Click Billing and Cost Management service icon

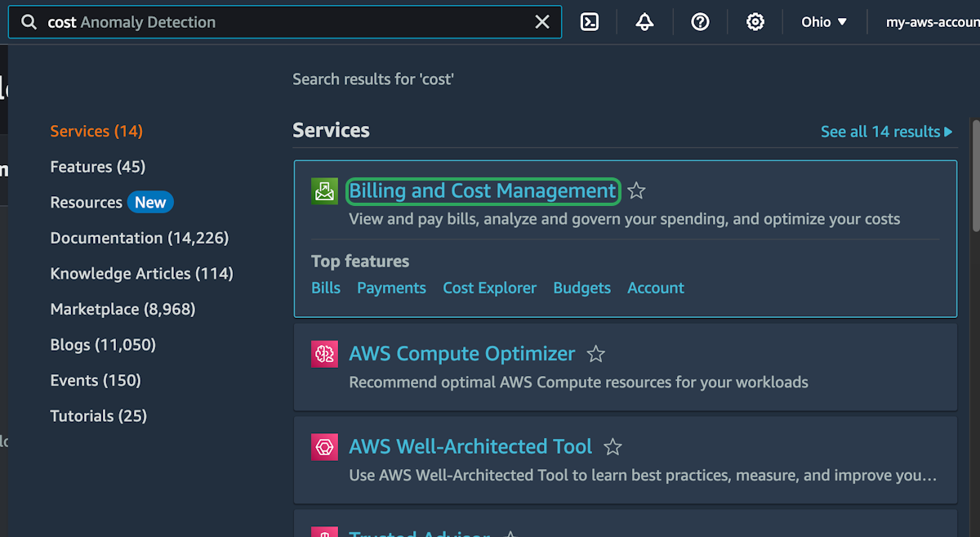(324, 191)
